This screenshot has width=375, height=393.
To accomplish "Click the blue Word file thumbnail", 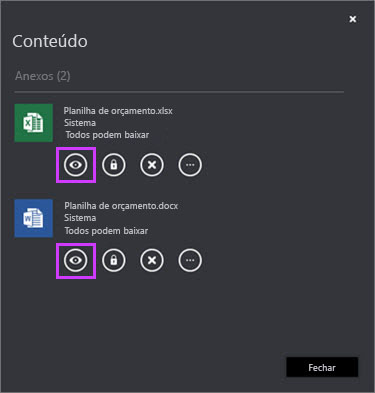I will tap(34, 218).
